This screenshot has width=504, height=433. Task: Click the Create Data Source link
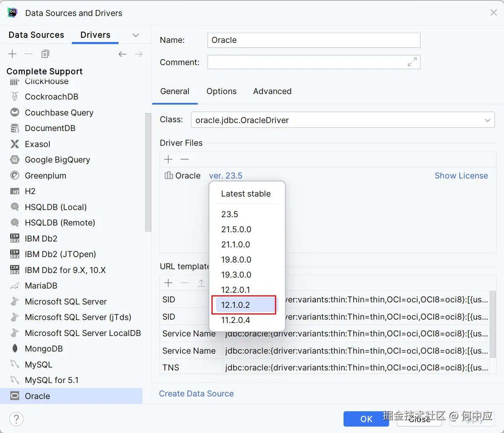pos(196,394)
